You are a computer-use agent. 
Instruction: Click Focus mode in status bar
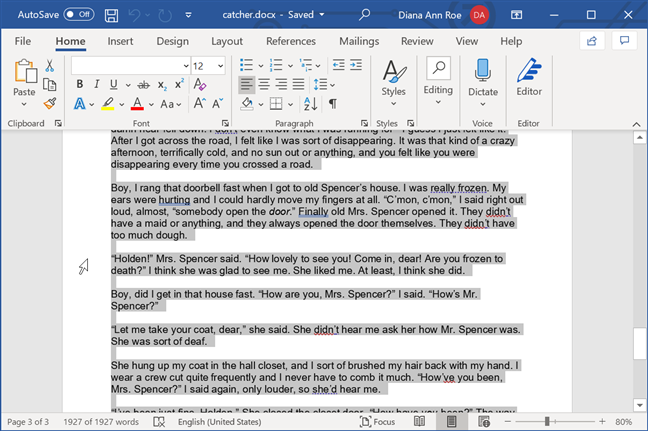pyautogui.click(x=377, y=421)
